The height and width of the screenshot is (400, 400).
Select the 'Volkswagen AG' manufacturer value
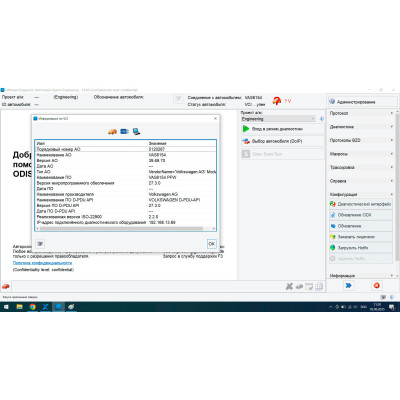click(x=163, y=194)
